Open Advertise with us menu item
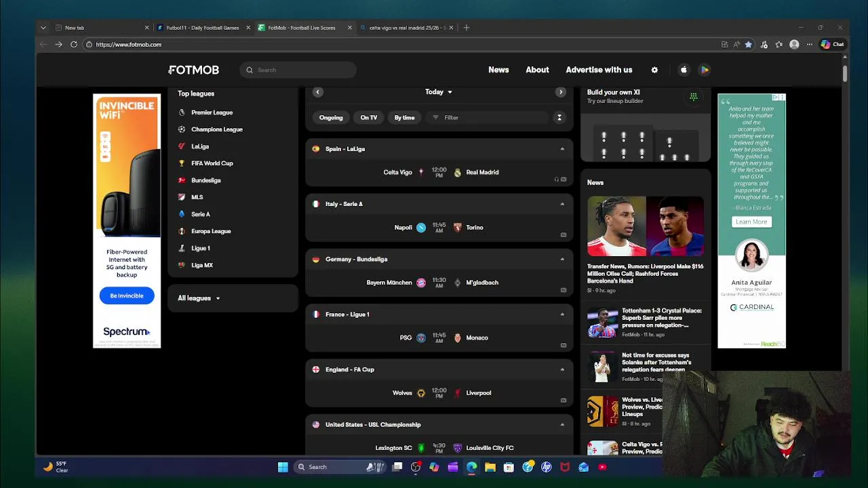This screenshot has height=488, width=868. pyautogui.click(x=599, y=70)
